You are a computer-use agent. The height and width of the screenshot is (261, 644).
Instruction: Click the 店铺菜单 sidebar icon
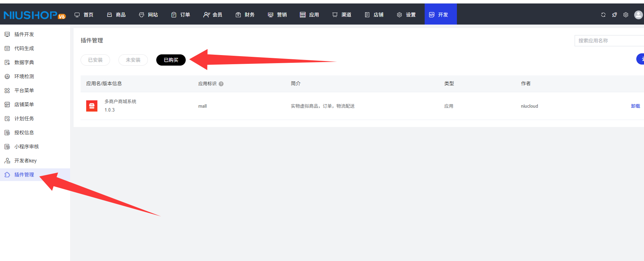(7, 105)
